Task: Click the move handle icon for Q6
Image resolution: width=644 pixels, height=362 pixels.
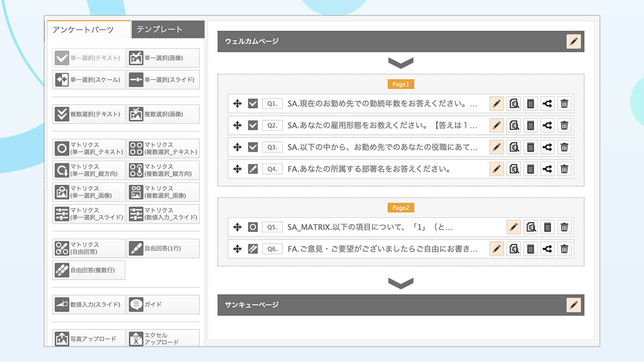Action: (238, 249)
